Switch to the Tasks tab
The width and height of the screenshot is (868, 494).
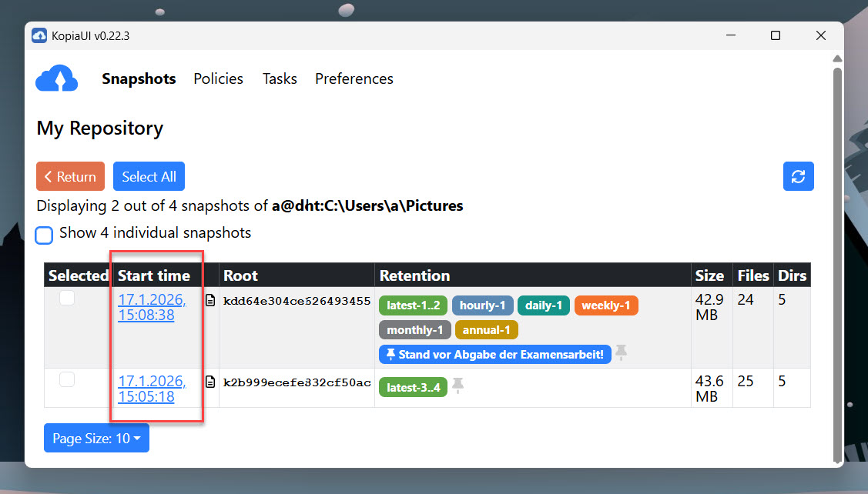[280, 78]
